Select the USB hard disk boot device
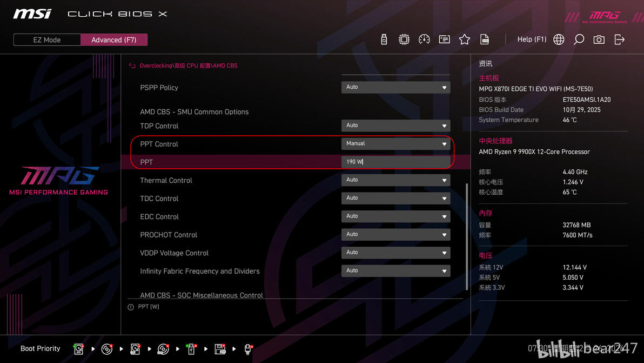 point(135,349)
